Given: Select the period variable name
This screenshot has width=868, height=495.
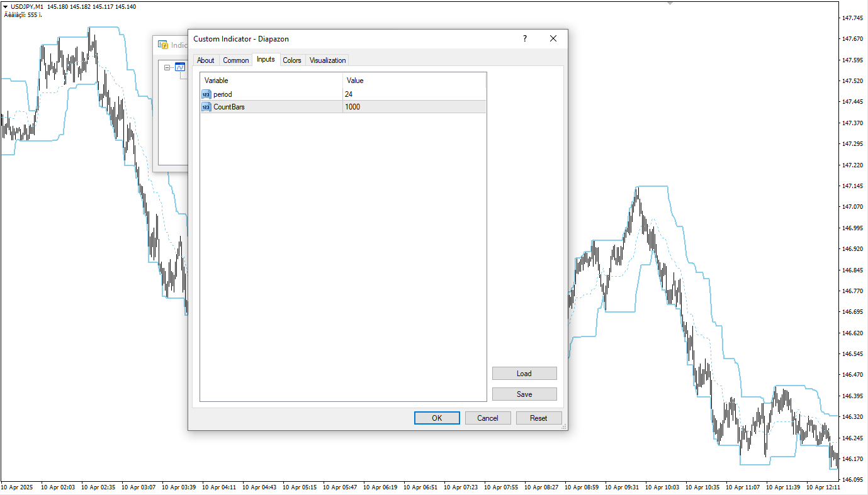Looking at the screenshot, I should [223, 94].
